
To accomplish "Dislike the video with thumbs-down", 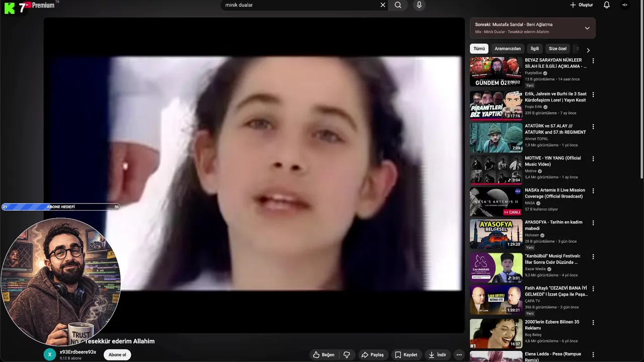I will tap(347, 354).
